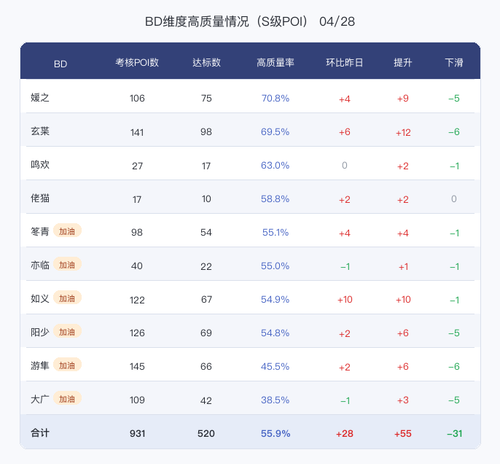The image size is (500, 464).
Task: Select the BD name 佬猫
Action: pos(40,198)
